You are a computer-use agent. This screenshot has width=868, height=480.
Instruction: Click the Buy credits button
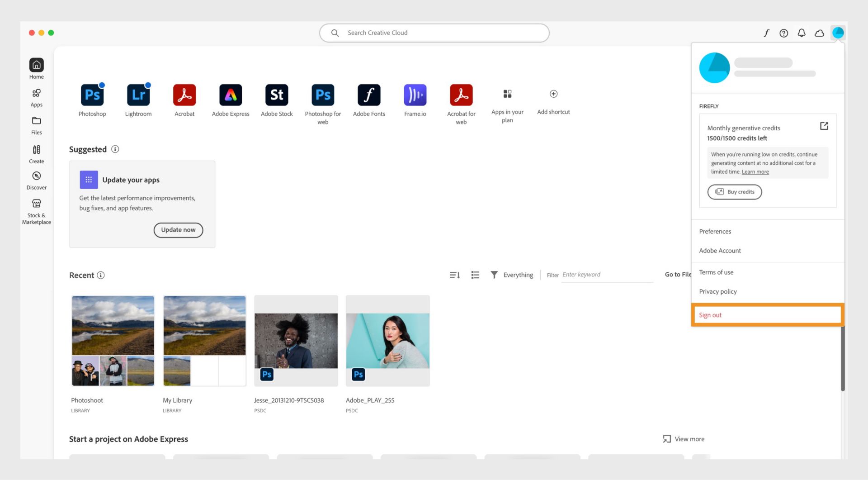[x=735, y=192]
